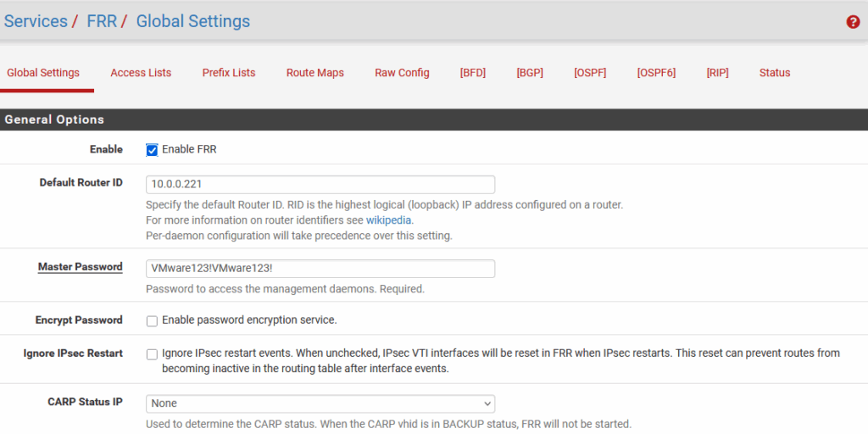Uncheck the Enable FRR checkbox
The image size is (868, 434).
(x=152, y=150)
